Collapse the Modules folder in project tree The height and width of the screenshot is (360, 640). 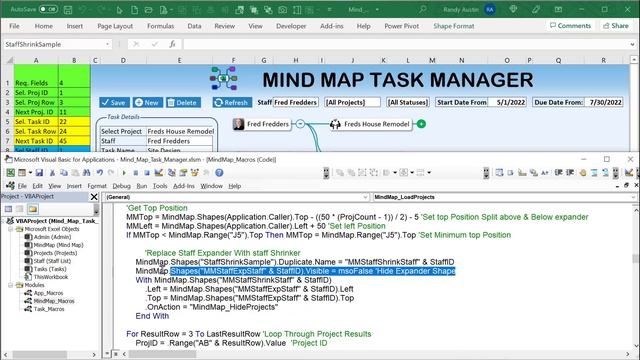[x=11, y=285]
